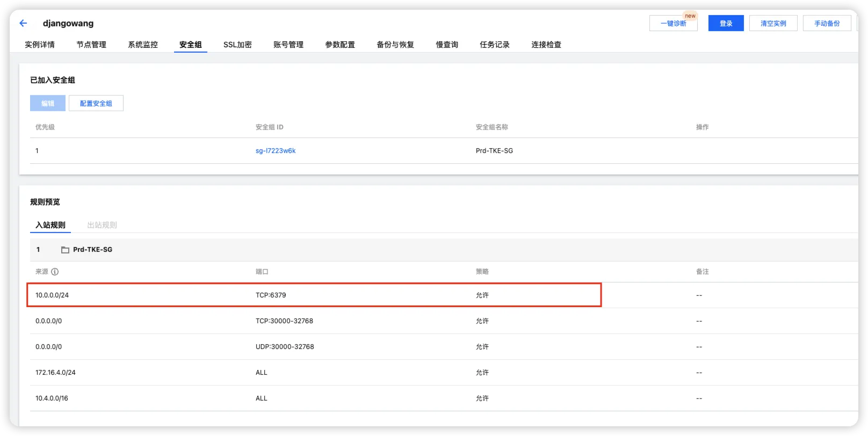868x436 pixels.
Task: Click the 策略 column header
Action: tap(482, 272)
